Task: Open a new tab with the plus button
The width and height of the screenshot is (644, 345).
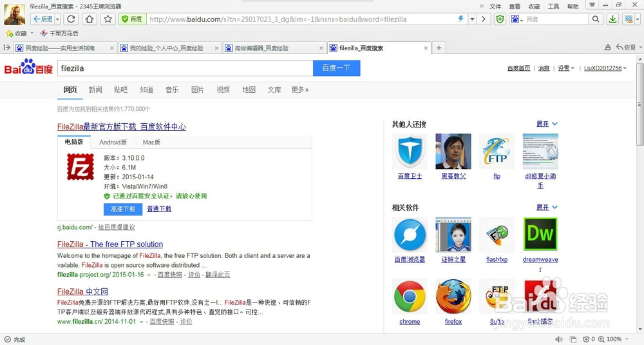Action: coord(439,48)
